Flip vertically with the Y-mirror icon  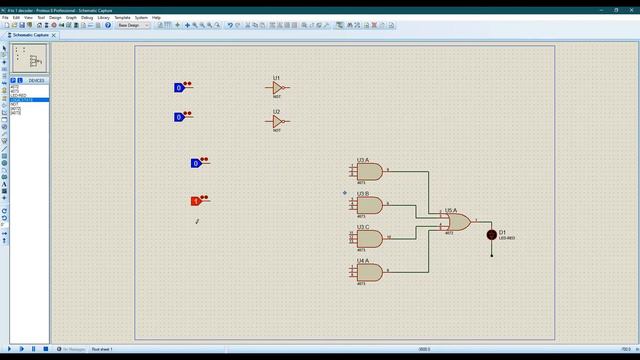(4, 241)
